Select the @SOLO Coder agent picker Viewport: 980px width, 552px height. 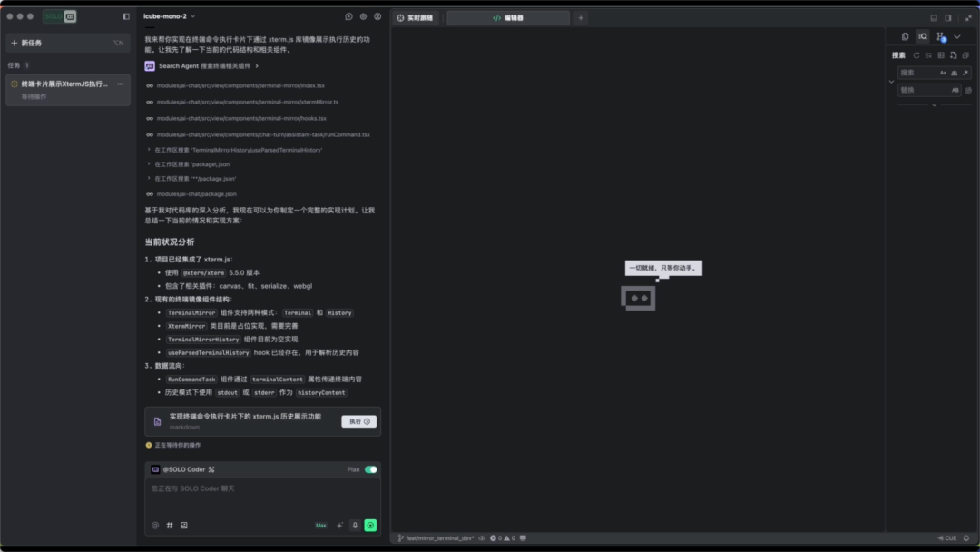pos(182,469)
